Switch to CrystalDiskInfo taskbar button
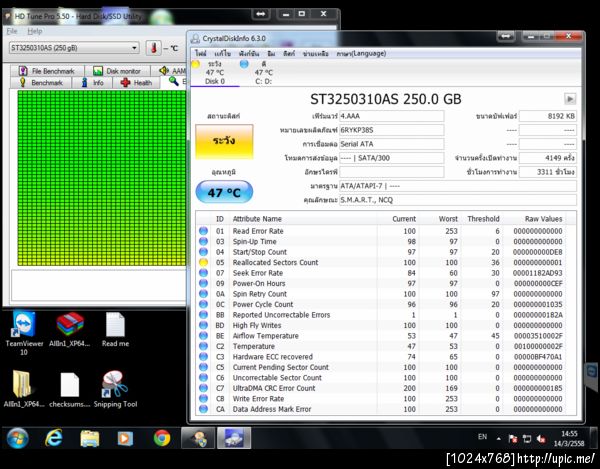 click(234, 438)
